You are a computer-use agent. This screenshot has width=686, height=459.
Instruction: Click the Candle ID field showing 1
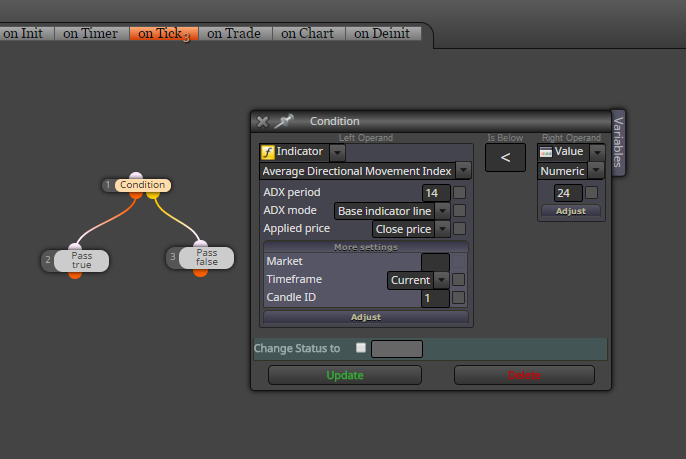tap(435, 298)
